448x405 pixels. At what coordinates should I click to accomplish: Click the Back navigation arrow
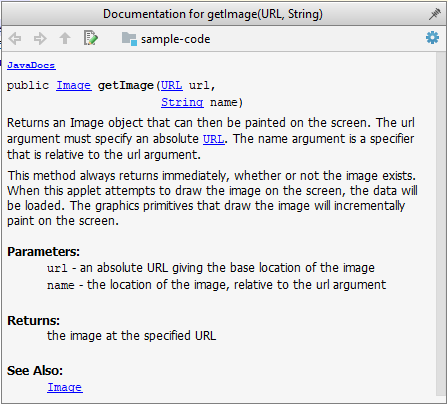(15, 39)
